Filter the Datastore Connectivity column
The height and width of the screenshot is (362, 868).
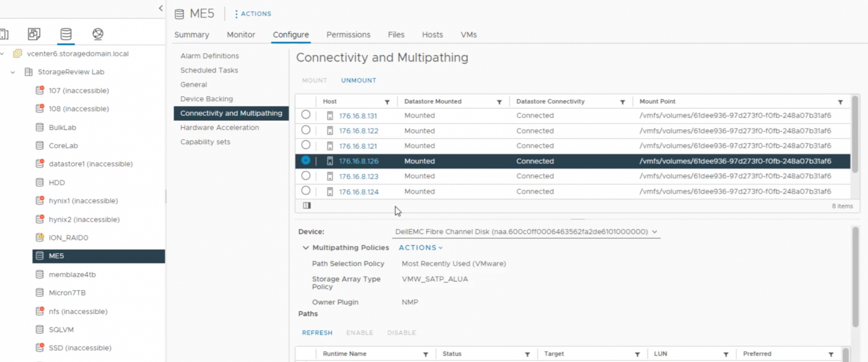coord(623,102)
